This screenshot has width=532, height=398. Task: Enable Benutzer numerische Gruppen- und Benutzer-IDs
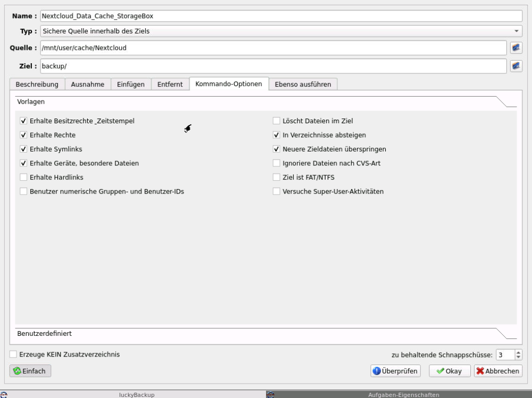(x=23, y=191)
